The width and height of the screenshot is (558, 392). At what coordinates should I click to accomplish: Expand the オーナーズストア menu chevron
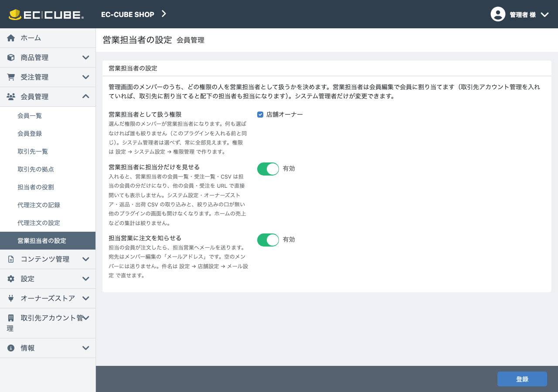[x=86, y=298]
